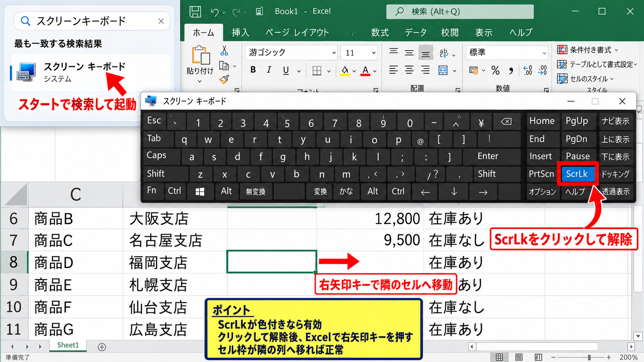This screenshot has height=362, width=644.
Task: Toggle the かな key on the on-screen keyboard
Action: pos(346,191)
